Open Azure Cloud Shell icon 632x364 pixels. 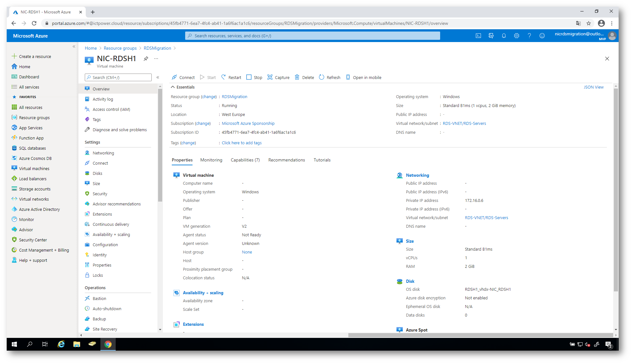point(478,36)
